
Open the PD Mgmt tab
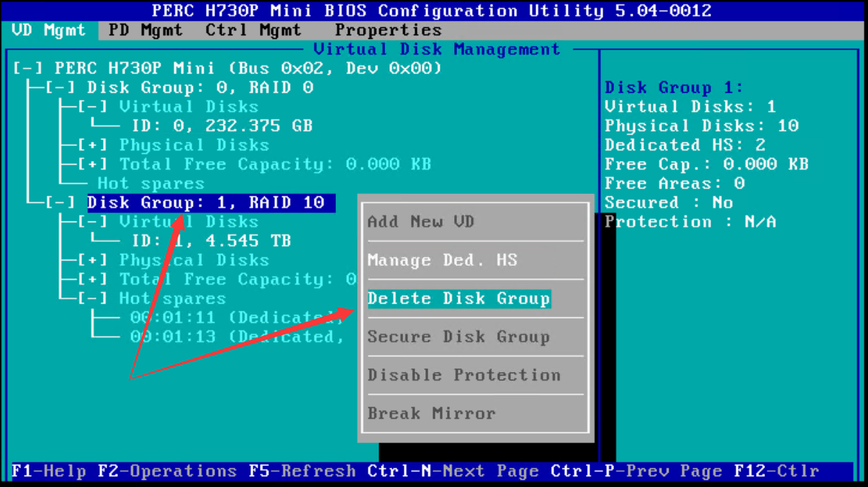[145, 30]
